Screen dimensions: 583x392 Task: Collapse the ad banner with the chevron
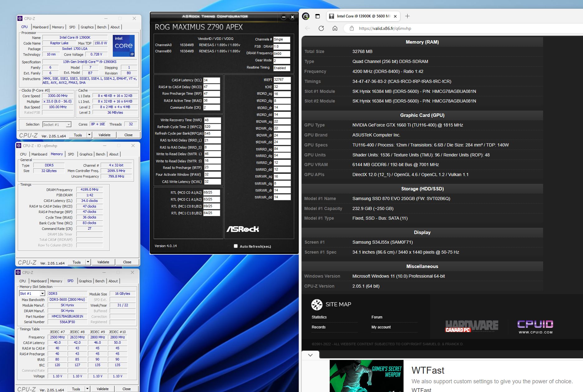(x=310, y=355)
